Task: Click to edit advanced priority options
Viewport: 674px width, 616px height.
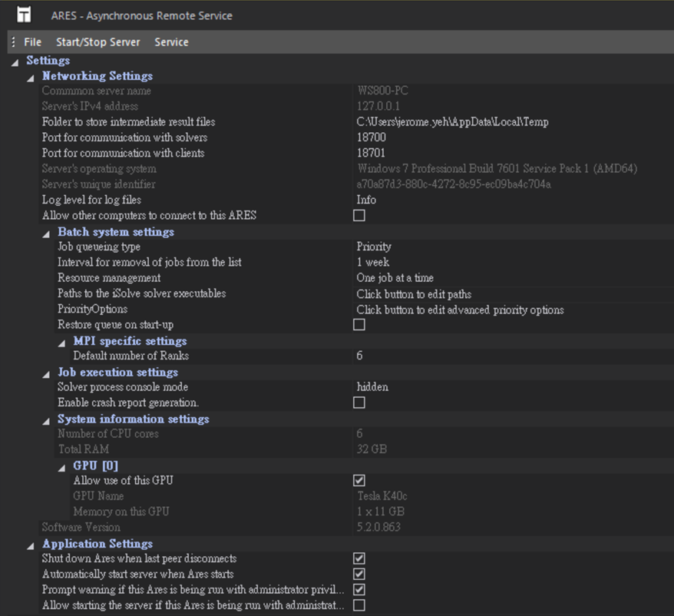Action: pos(460,310)
